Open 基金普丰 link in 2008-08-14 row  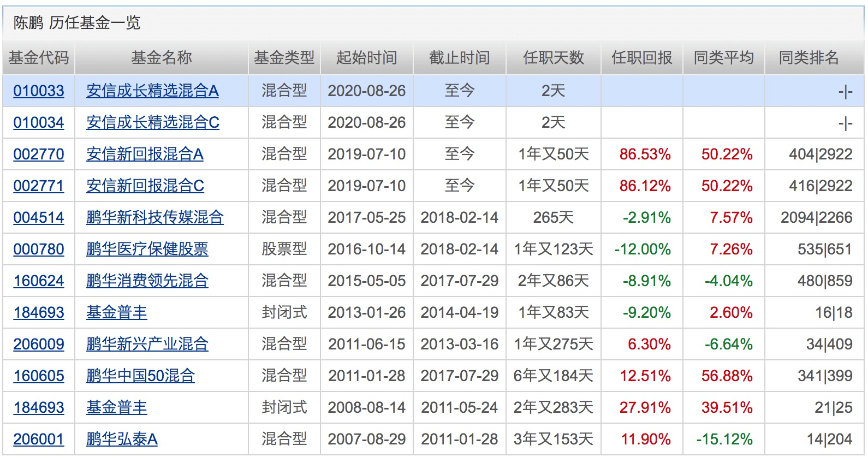117,407
